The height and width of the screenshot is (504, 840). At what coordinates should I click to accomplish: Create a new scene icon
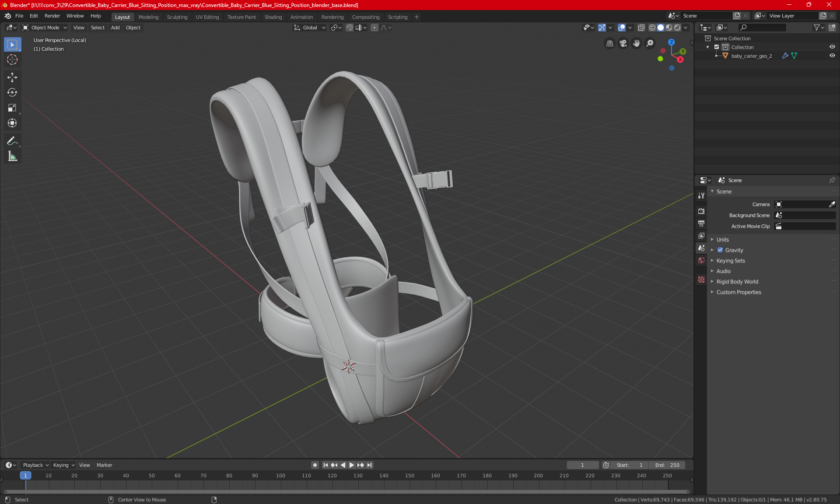[737, 16]
